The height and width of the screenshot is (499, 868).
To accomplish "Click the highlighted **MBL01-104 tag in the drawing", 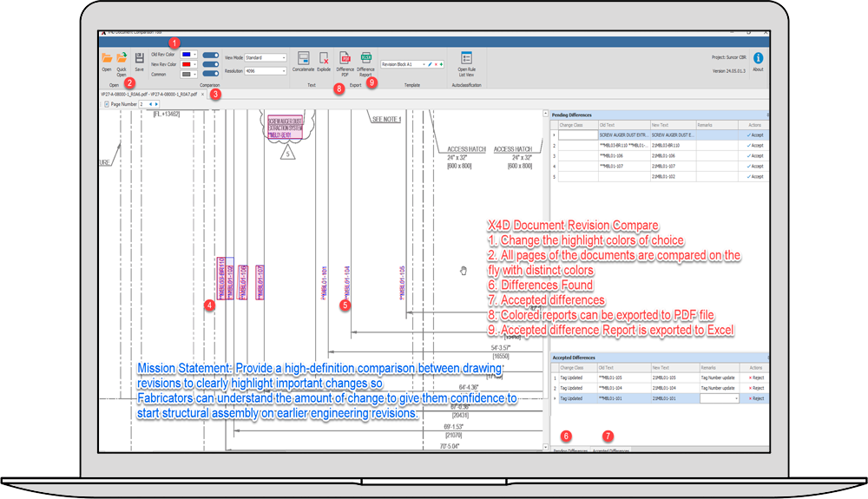I will (x=348, y=283).
